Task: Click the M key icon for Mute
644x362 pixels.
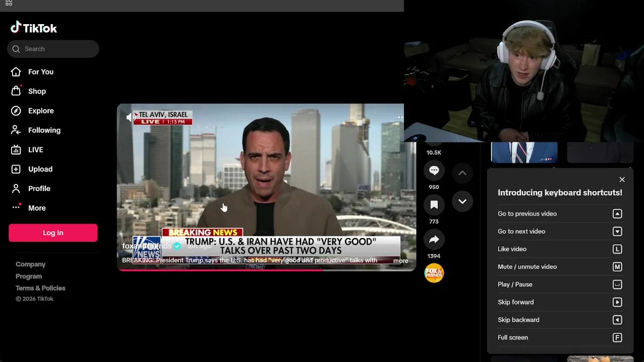Action: [617, 266]
